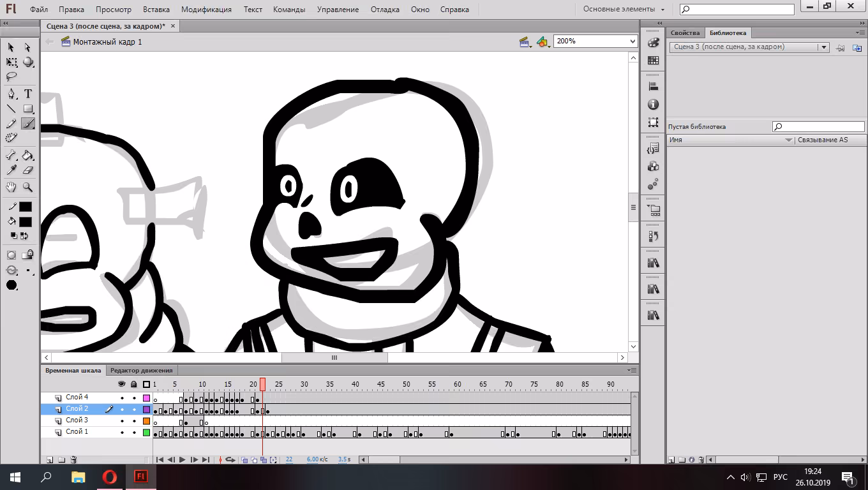Play the animation in timeline
Image resolution: width=868 pixels, height=490 pixels.
(x=183, y=459)
